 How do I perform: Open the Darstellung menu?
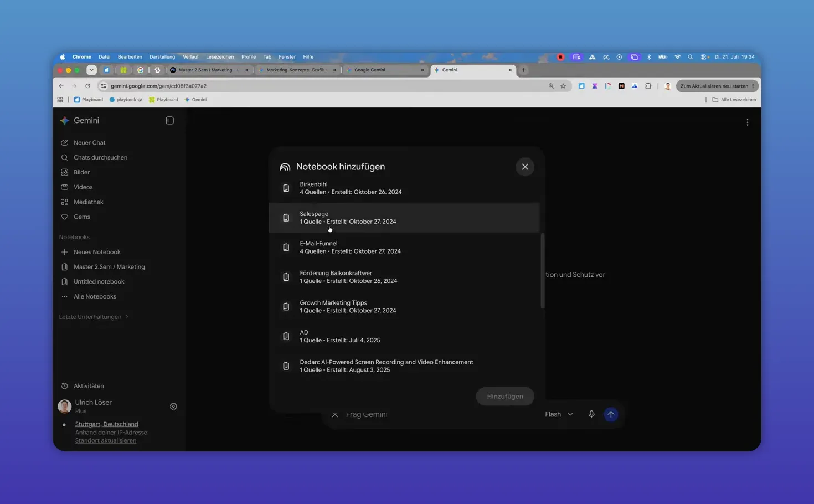[162, 57]
